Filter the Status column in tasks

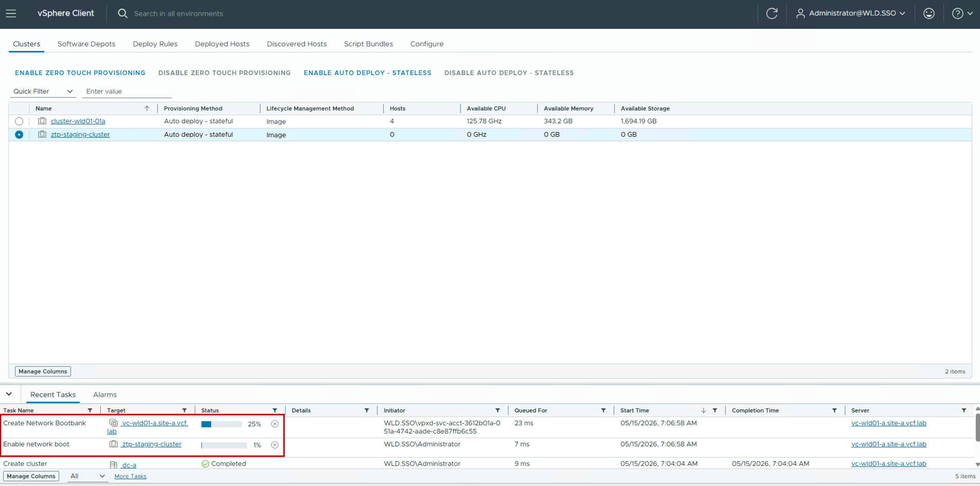pyautogui.click(x=275, y=410)
